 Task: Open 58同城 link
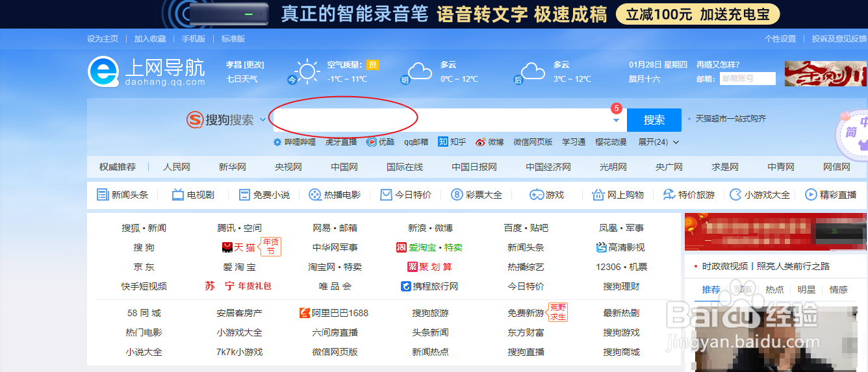pyautogui.click(x=144, y=313)
